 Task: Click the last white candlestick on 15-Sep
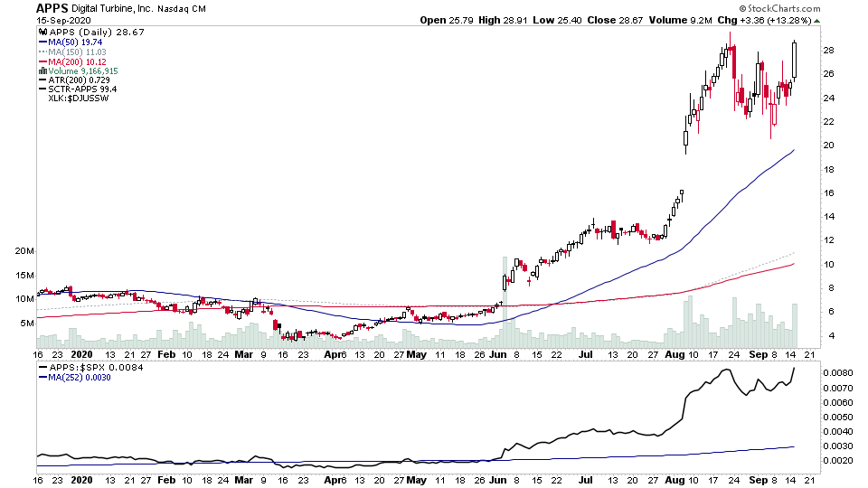[795, 61]
